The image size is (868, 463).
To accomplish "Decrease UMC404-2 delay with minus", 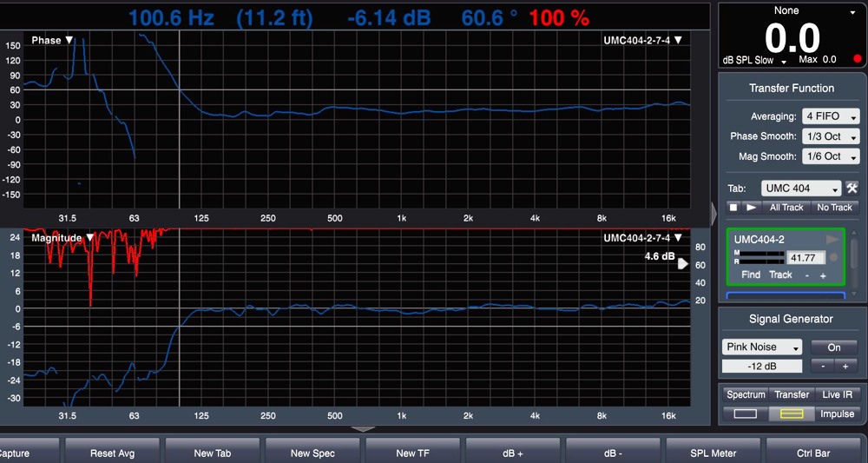I will point(807,275).
